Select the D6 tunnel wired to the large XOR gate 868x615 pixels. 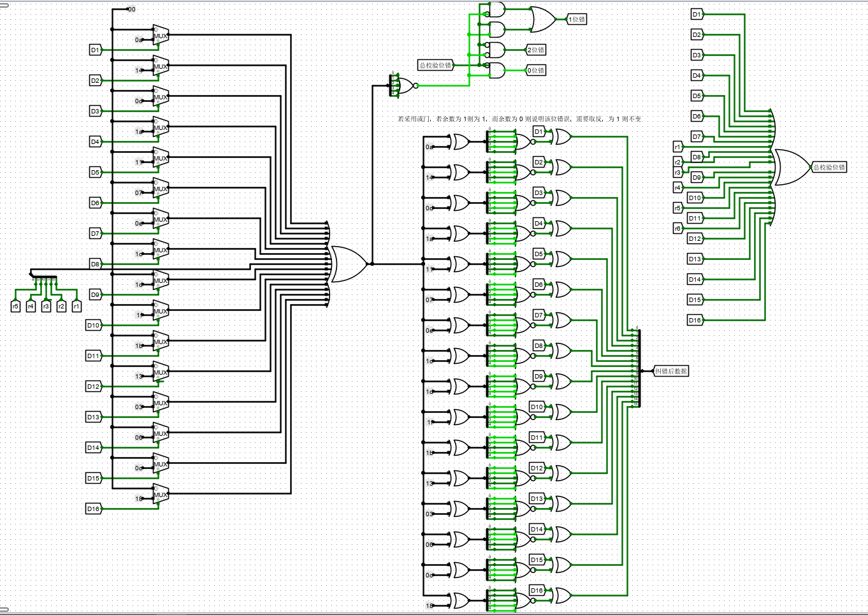click(697, 116)
